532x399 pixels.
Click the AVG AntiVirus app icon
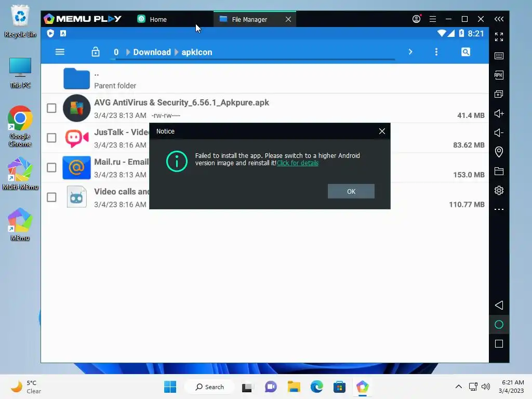click(77, 108)
